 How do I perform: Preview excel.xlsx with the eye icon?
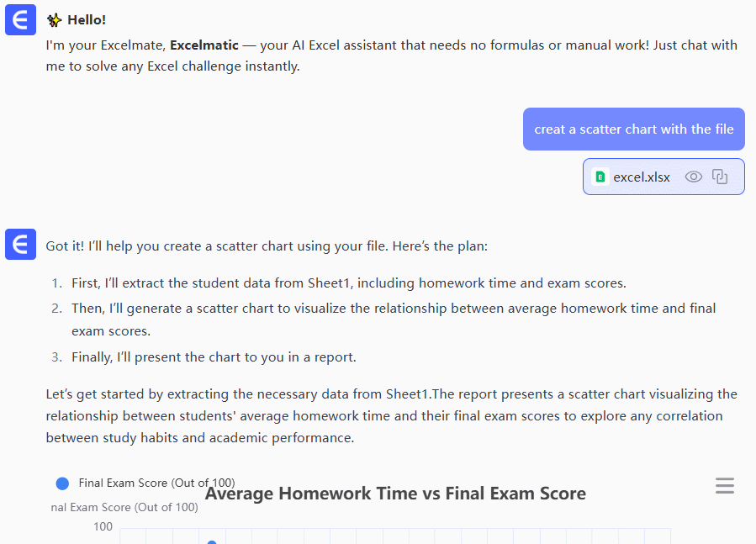click(x=693, y=177)
